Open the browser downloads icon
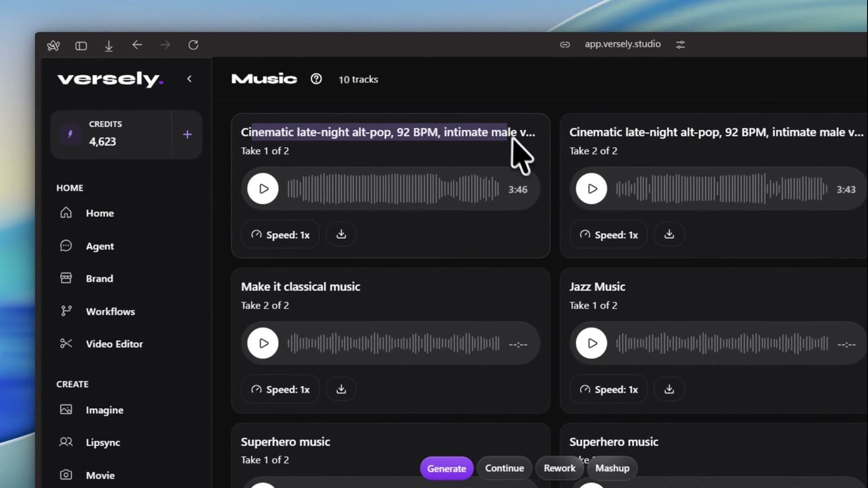The height and width of the screenshot is (488, 868). [x=108, y=46]
